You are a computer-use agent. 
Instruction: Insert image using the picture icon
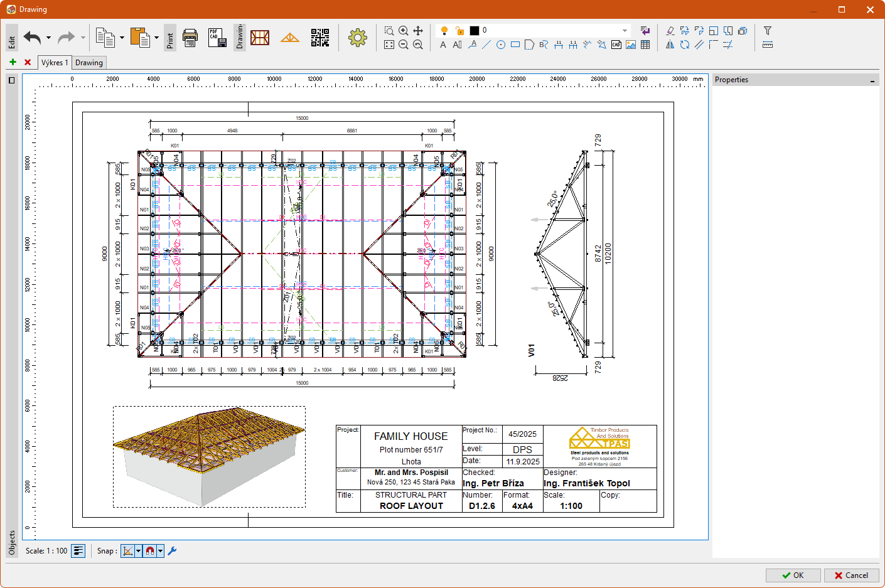[x=631, y=45]
